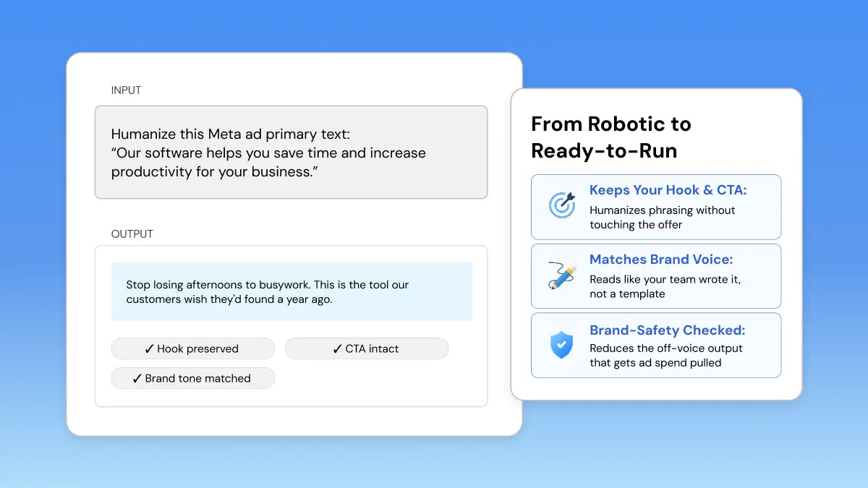Click text Humanizes phrasing without touching the offer

662,218
